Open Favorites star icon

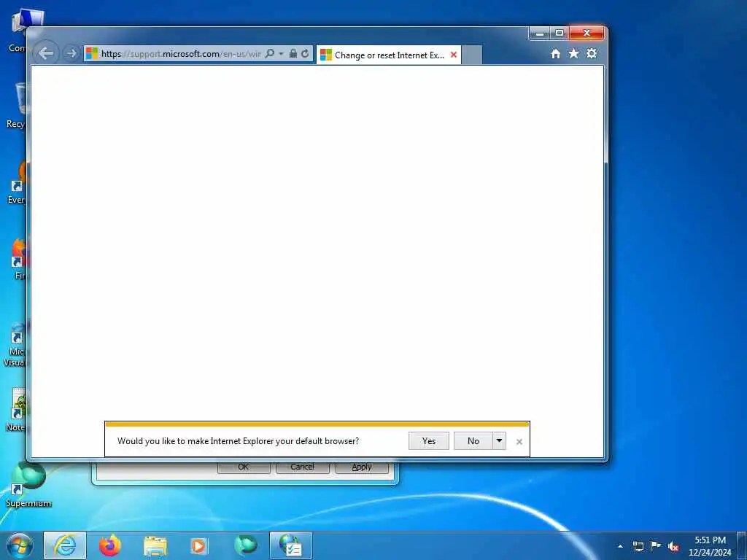click(x=573, y=54)
